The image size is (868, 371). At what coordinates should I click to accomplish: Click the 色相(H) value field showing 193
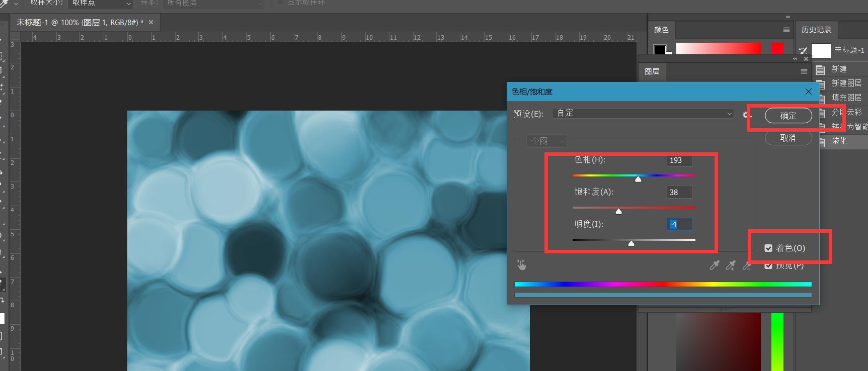pyautogui.click(x=679, y=160)
